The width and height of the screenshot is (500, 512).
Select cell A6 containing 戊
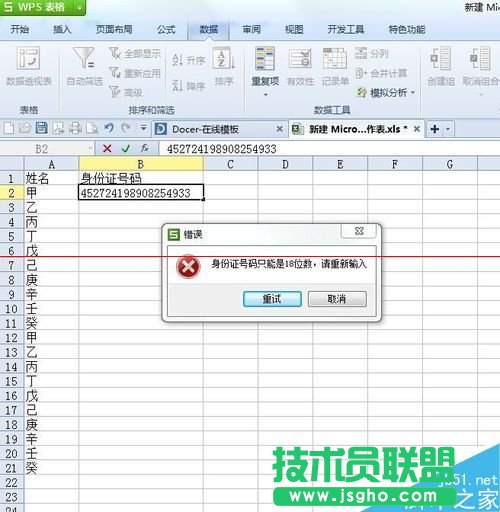tap(51, 251)
